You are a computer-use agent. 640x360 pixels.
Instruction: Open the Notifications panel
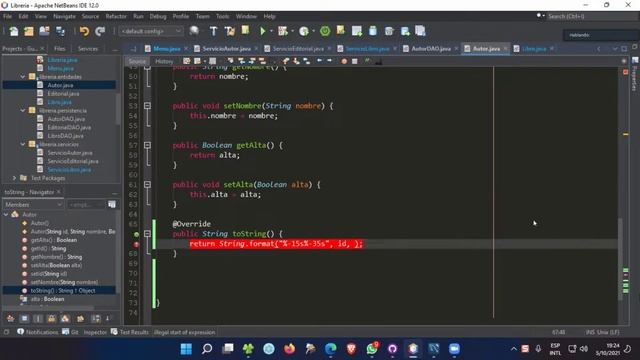coord(38,332)
